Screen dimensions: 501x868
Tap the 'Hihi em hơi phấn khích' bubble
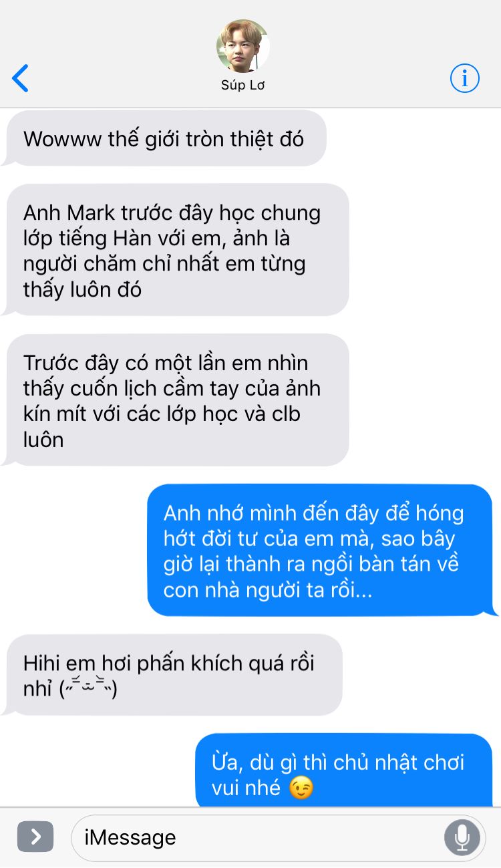click(x=172, y=675)
